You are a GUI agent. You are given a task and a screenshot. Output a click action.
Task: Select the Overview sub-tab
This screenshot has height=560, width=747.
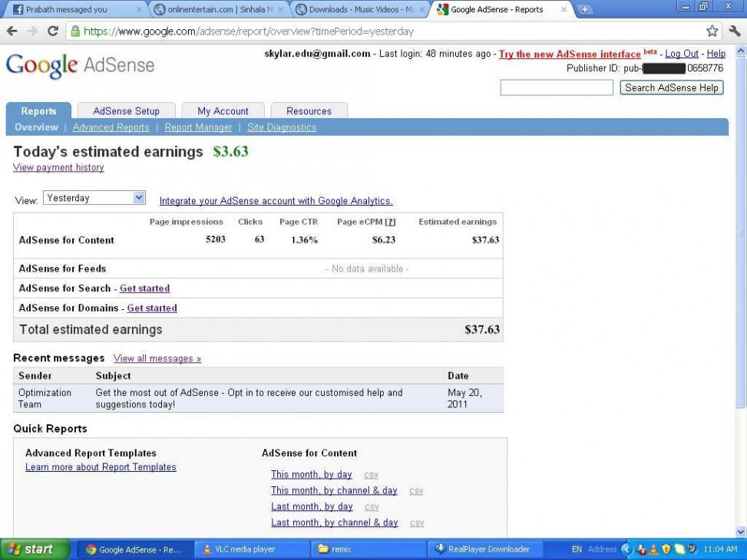click(36, 127)
